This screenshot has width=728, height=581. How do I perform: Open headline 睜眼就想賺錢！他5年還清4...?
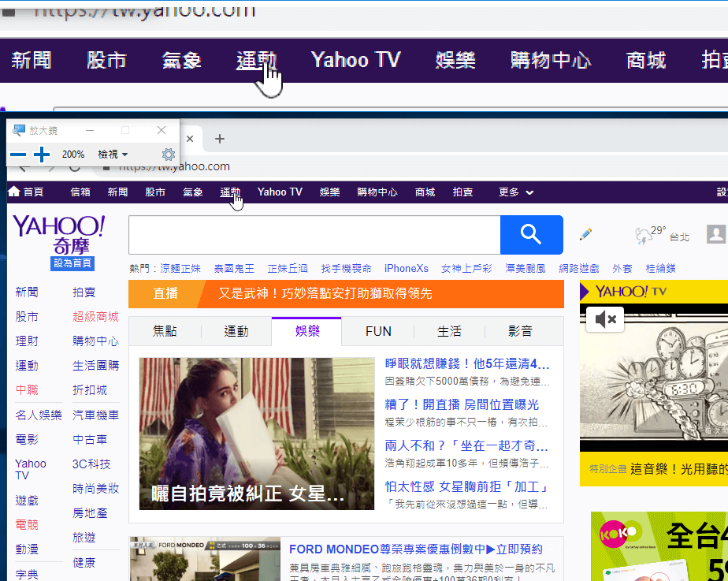click(x=467, y=363)
